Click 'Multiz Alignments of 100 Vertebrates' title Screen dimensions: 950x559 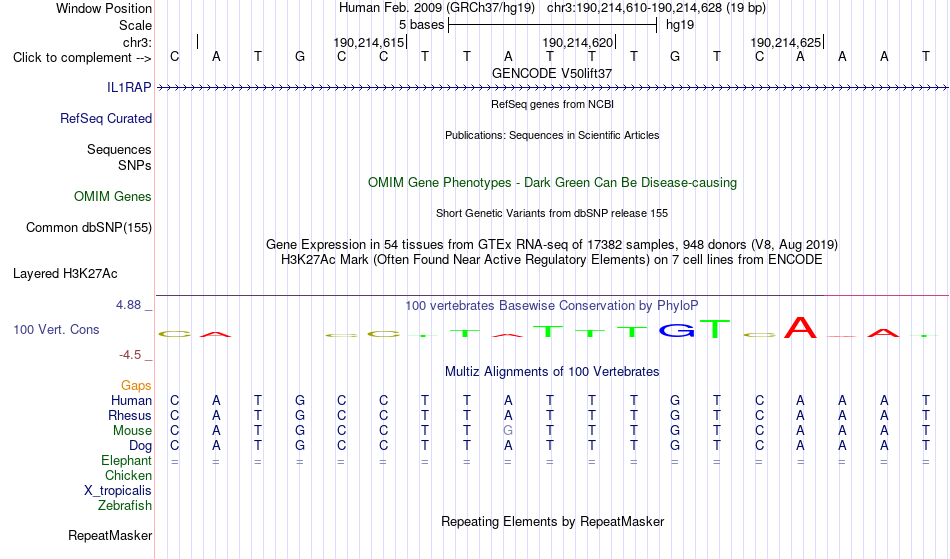[x=552, y=371]
